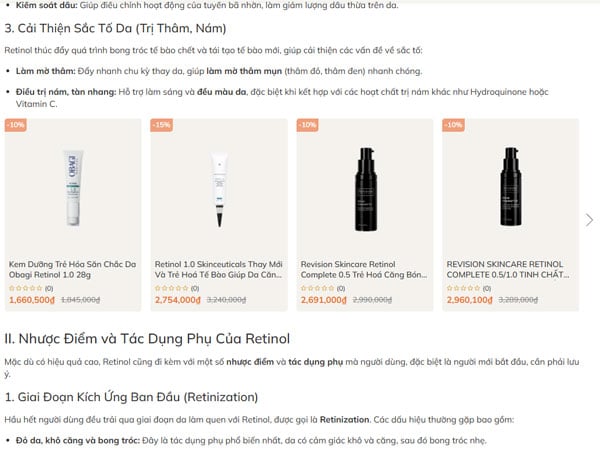Open Revision Skincare Retinol Complete 0.5 bottle image
The image size is (600, 452).
click(x=365, y=189)
